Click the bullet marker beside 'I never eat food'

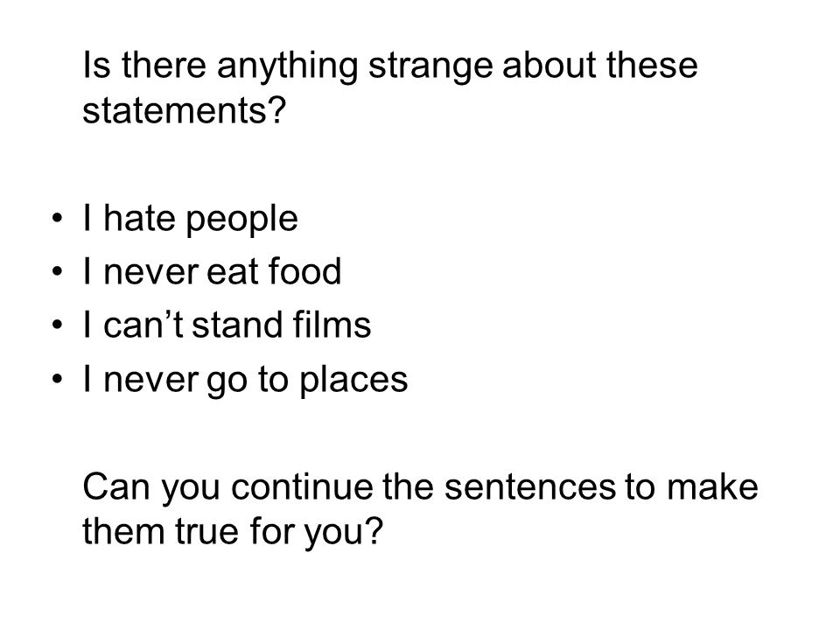click(58, 271)
